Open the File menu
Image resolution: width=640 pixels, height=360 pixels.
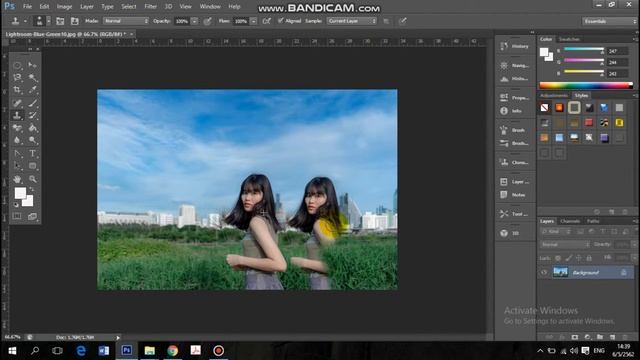point(27,7)
